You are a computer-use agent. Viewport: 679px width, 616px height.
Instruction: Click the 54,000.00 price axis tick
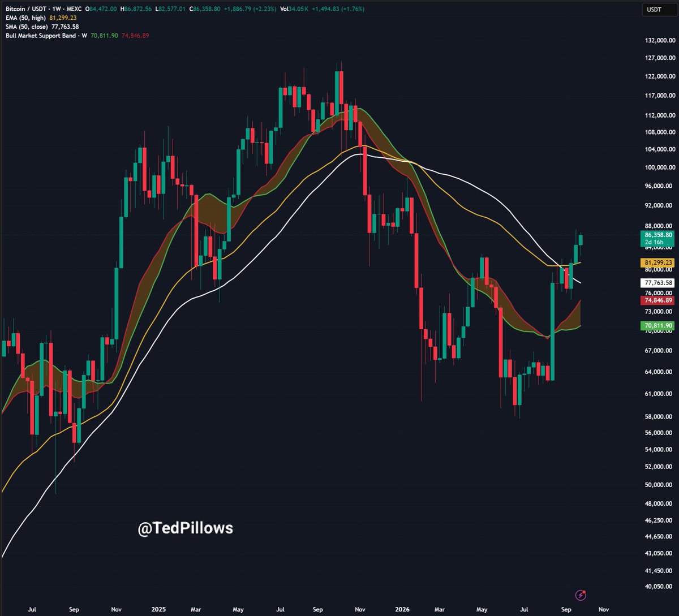tap(659, 450)
